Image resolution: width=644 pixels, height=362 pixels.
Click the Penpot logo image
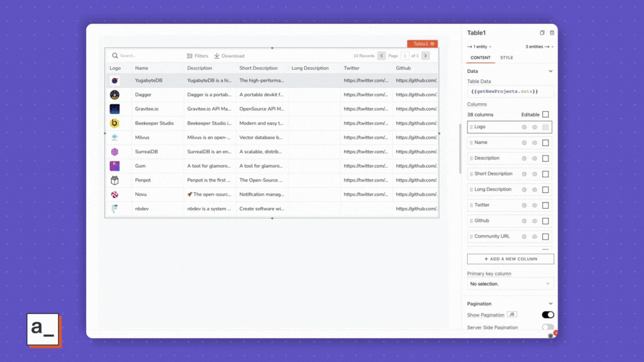tap(114, 180)
